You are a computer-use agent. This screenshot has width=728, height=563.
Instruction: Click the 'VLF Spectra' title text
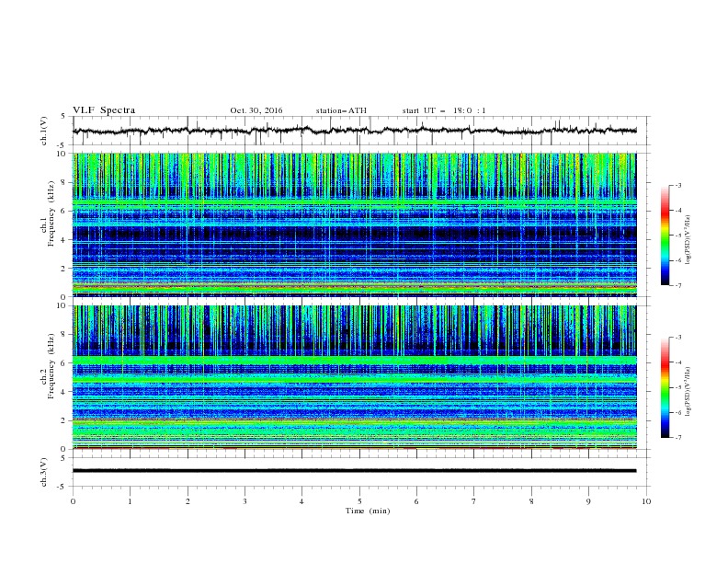coord(104,110)
